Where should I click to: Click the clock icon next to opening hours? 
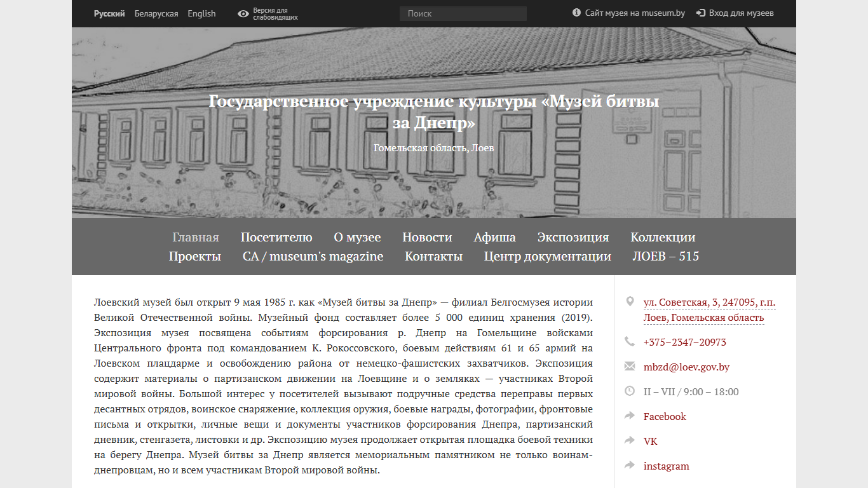630,391
